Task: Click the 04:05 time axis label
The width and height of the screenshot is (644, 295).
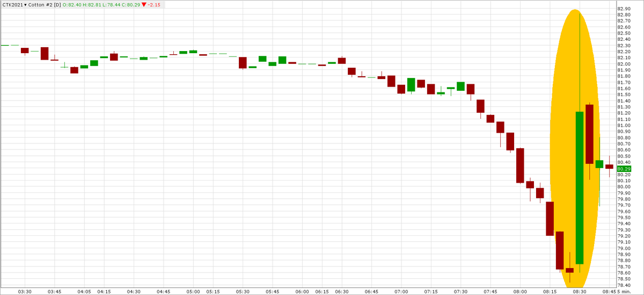Action: [84, 292]
